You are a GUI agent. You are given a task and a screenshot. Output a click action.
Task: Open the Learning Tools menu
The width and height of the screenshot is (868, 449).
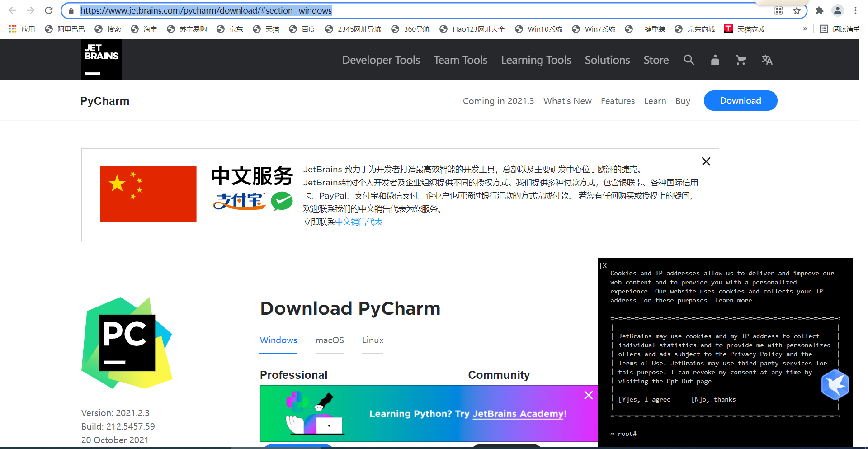[x=536, y=60]
